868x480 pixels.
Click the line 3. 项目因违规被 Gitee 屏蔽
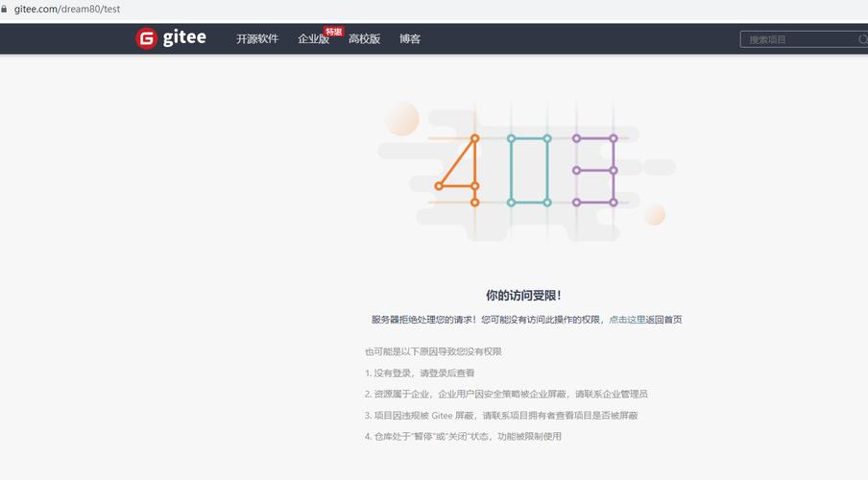click(501, 416)
